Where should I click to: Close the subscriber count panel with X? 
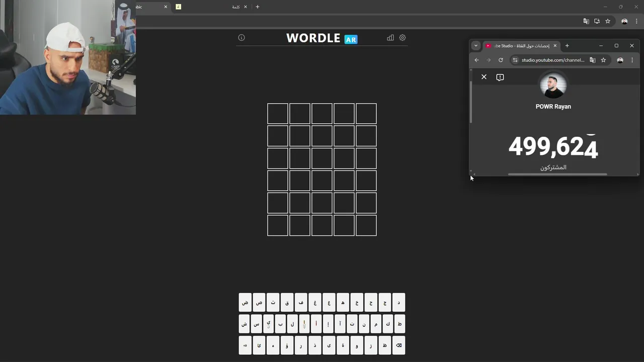pos(484,77)
